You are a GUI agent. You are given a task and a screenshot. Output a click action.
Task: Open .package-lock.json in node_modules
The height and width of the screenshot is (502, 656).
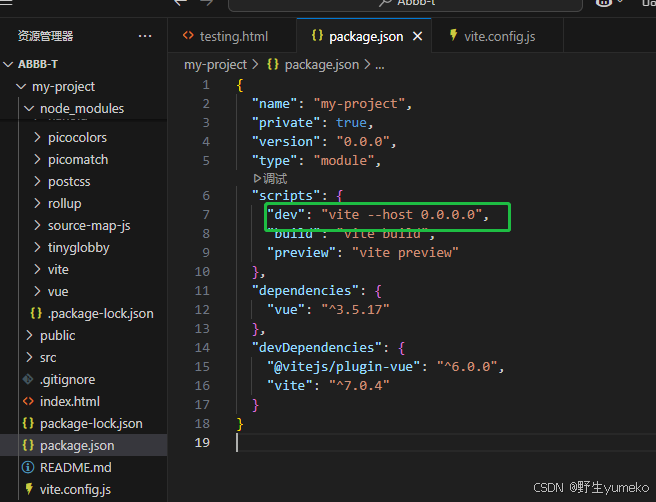point(100,313)
